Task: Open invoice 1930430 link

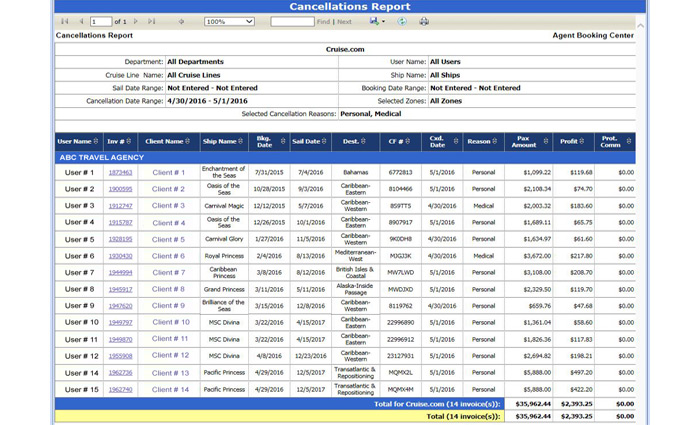Action: [121, 256]
